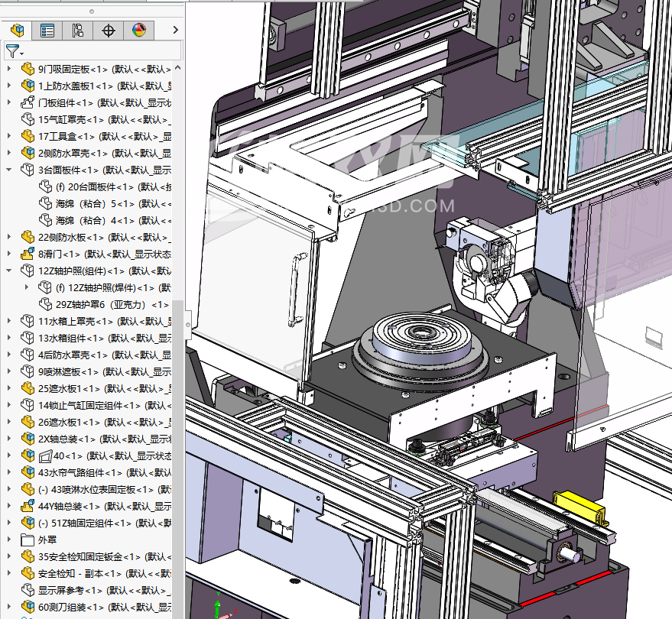This screenshot has width=672, height=619.
Task: Open the DisplayManager color ball tab
Action: click(x=138, y=31)
